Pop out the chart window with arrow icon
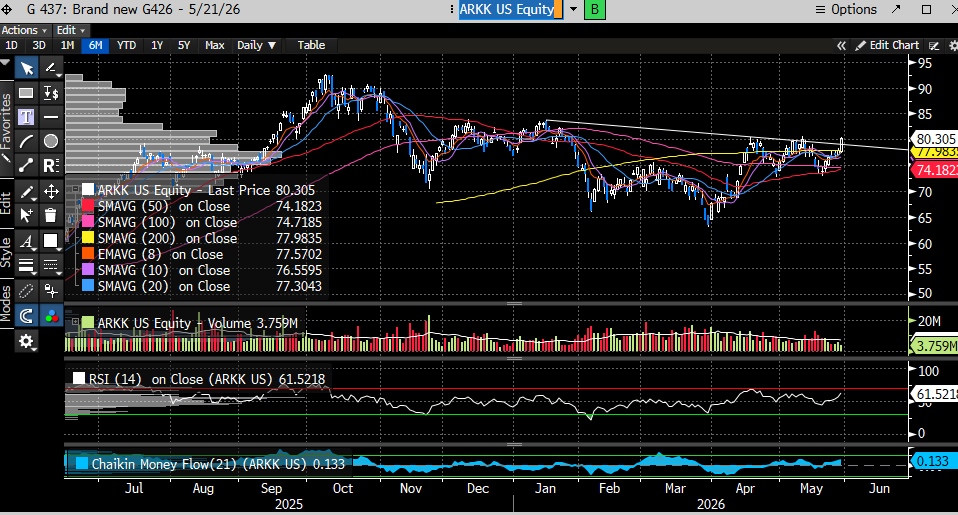The width and height of the screenshot is (958, 515). point(896,9)
